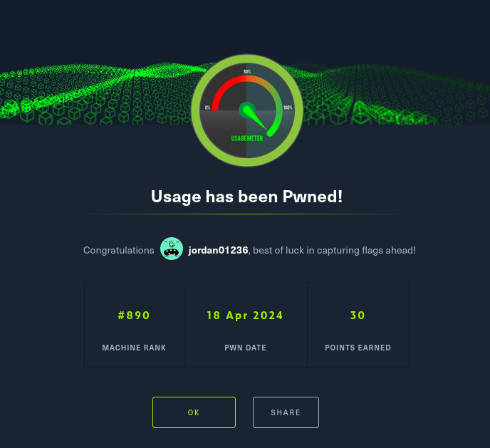Click the jordan01236 user avatar icon
Viewport: 490px width, 448px height.
[x=172, y=249]
